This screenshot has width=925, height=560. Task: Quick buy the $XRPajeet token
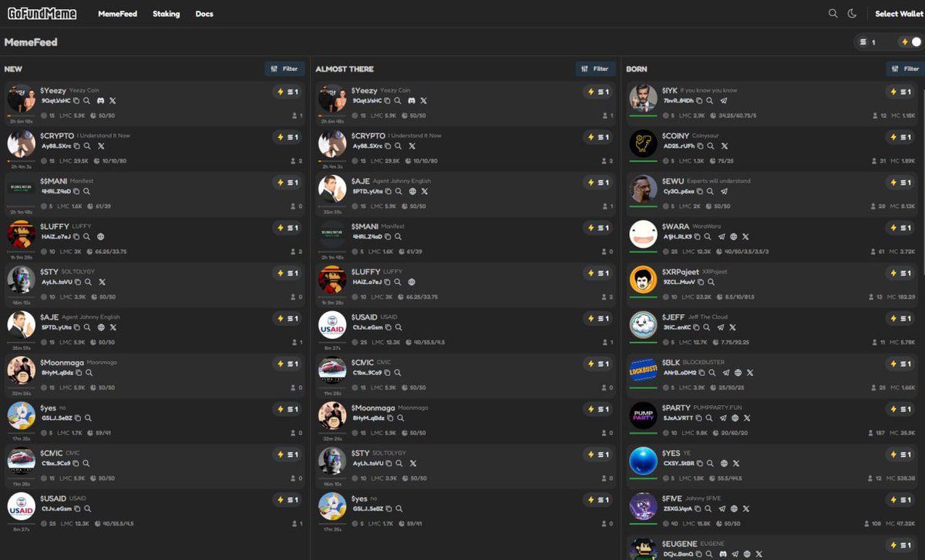[x=900, y=273]
